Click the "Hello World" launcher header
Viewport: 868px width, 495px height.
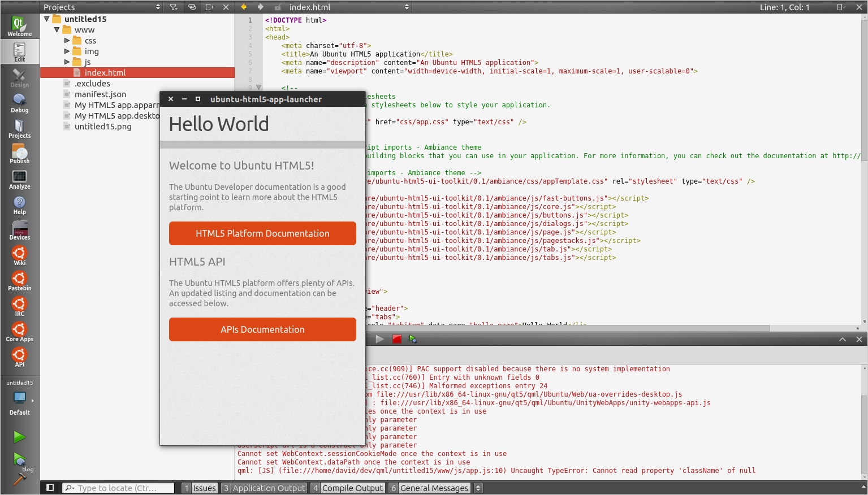tap(219, 124)
